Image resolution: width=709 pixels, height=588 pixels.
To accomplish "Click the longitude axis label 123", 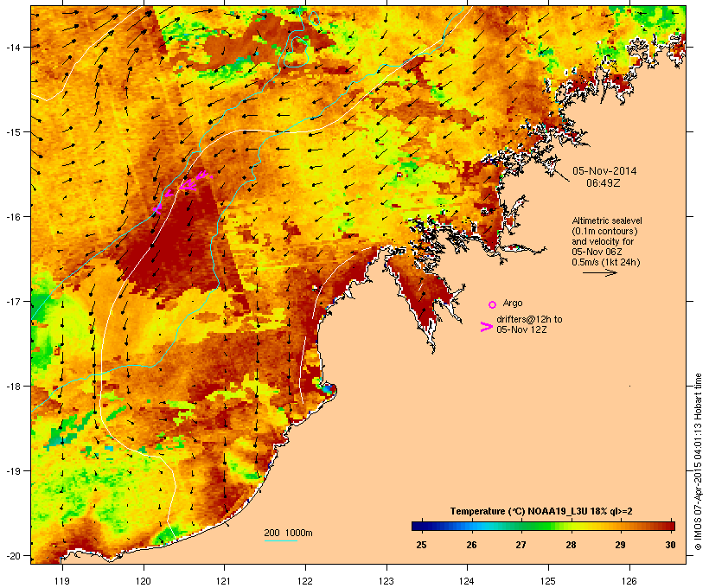I will coord(386,581).
